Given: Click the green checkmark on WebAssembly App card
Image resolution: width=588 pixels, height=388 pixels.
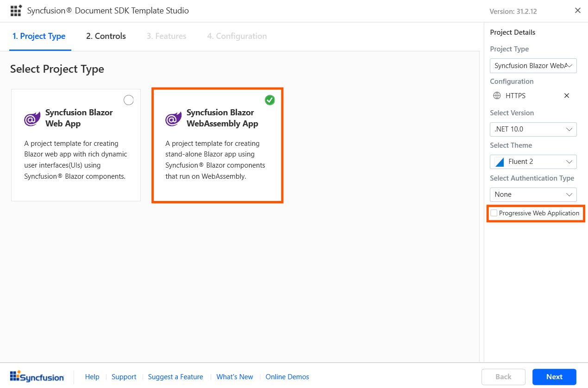Looking at the screenshot, I should (x=269, y=100).
